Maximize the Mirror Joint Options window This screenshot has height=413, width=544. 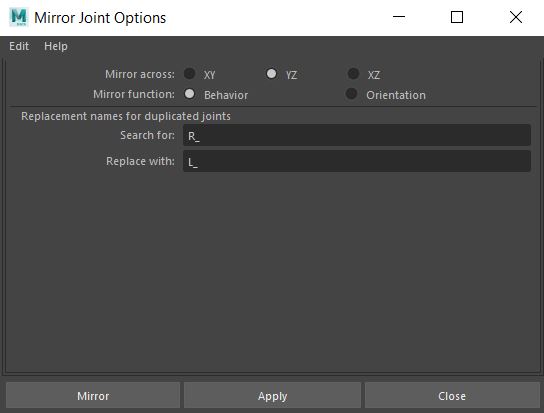tap(457, 17)
